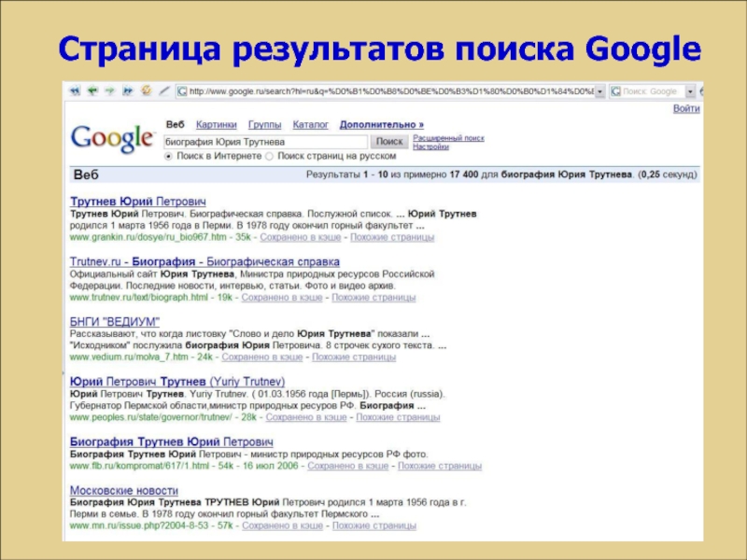Click snippet text 'Губернатор Пермской области'
Screen dimensions: 747x560
click(x=138, y=406)
